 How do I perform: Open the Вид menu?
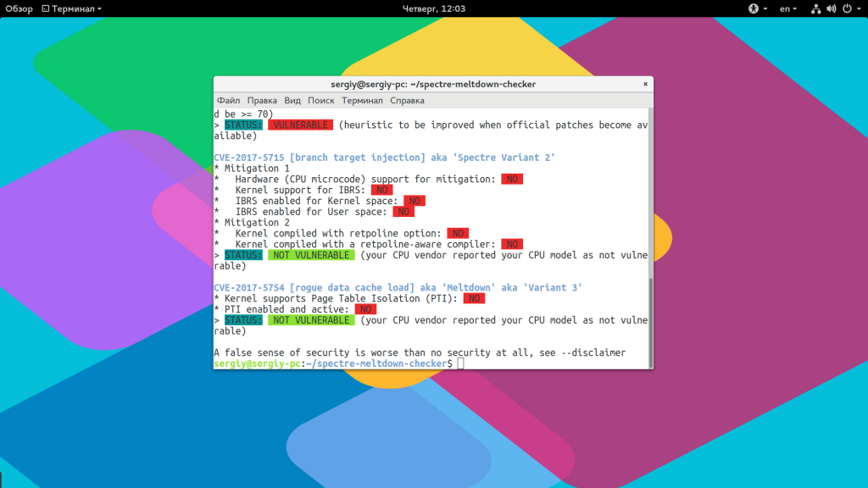click(292, 100)
